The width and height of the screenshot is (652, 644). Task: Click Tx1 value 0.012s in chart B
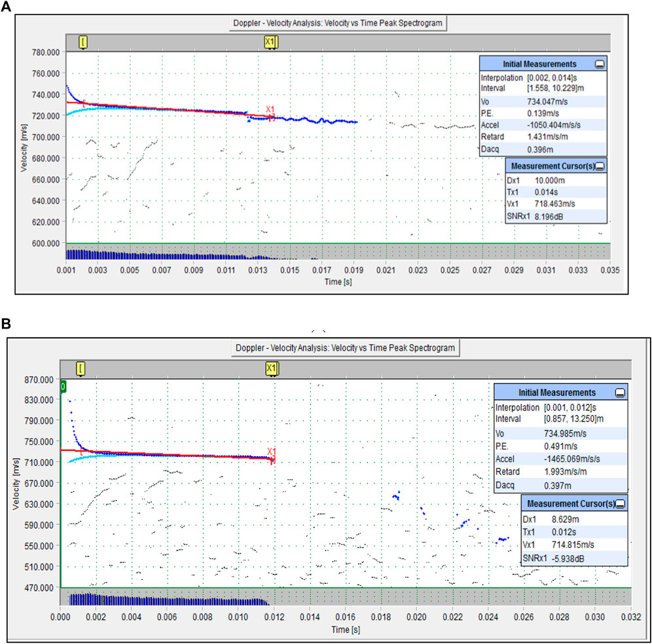click(564, 532)
